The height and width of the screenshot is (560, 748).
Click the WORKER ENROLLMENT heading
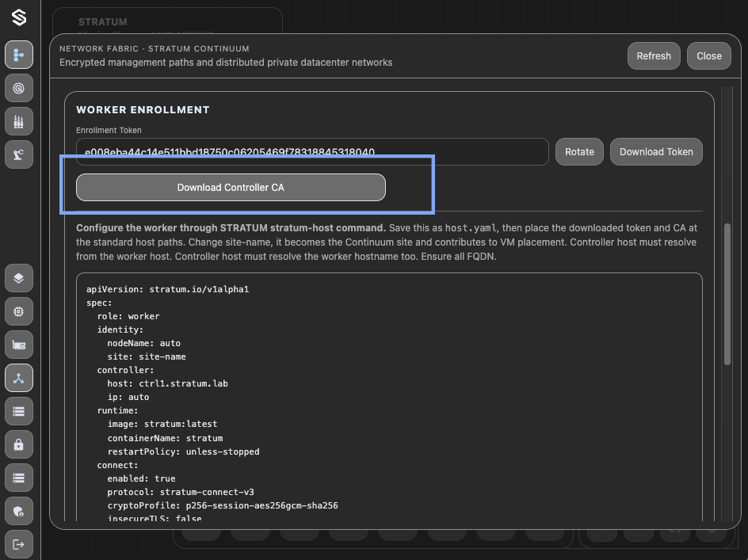143,110
